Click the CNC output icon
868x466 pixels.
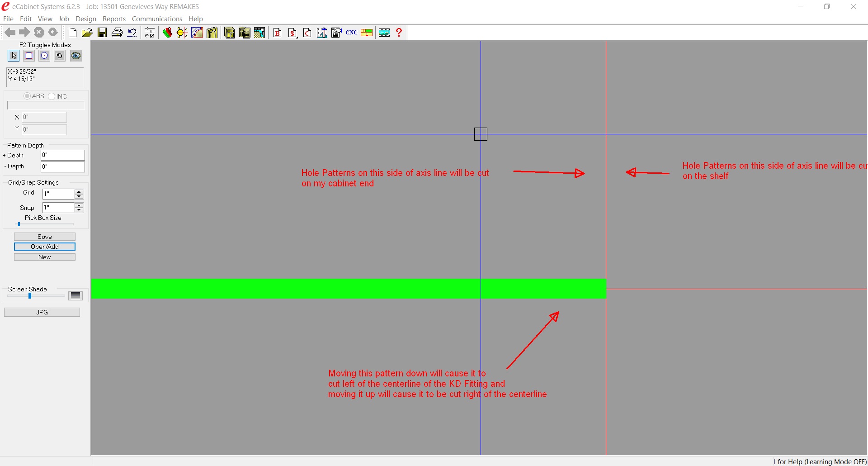(352, 33)
